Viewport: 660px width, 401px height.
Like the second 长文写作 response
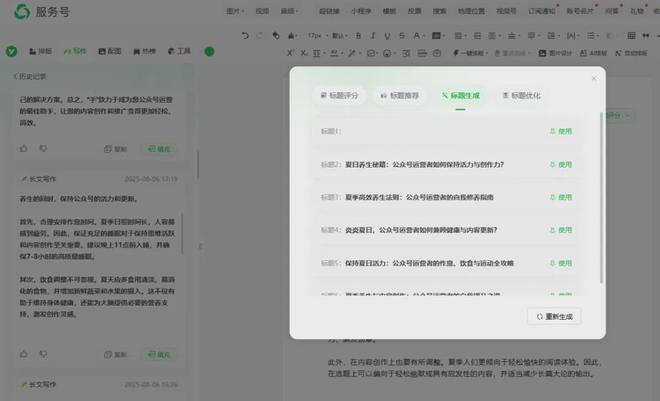pos(24,354)
